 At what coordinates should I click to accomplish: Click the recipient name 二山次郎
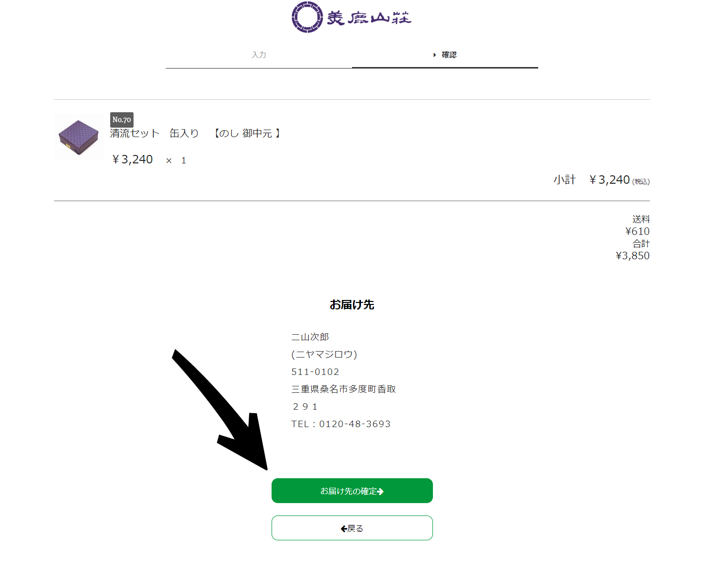point(310,337)
